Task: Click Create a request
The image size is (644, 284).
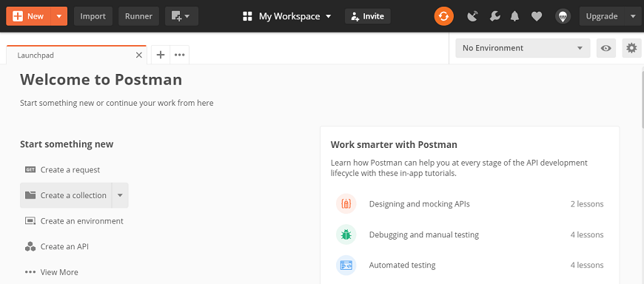Action: coord(70,170)
